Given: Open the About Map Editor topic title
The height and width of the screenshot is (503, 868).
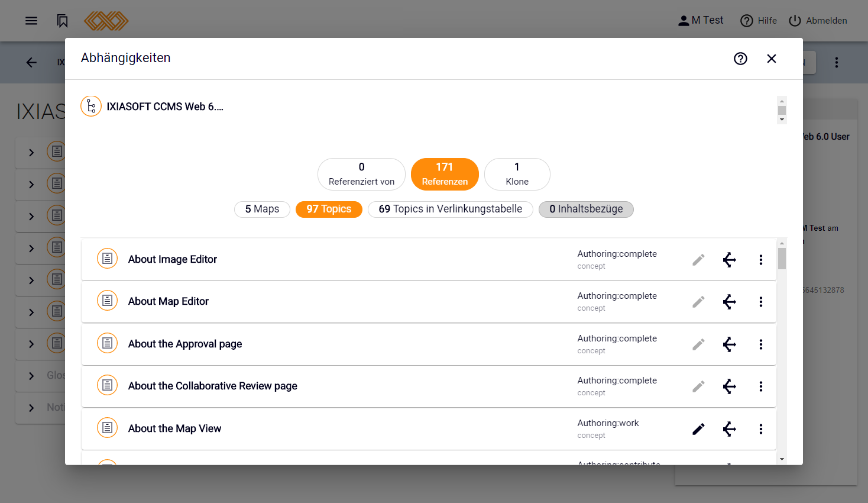Looking at the screenshot, I should click(x=169, y=301).
